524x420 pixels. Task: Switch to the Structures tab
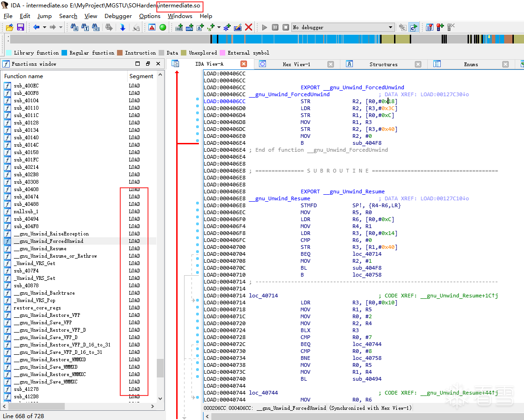tap(383, 64)
